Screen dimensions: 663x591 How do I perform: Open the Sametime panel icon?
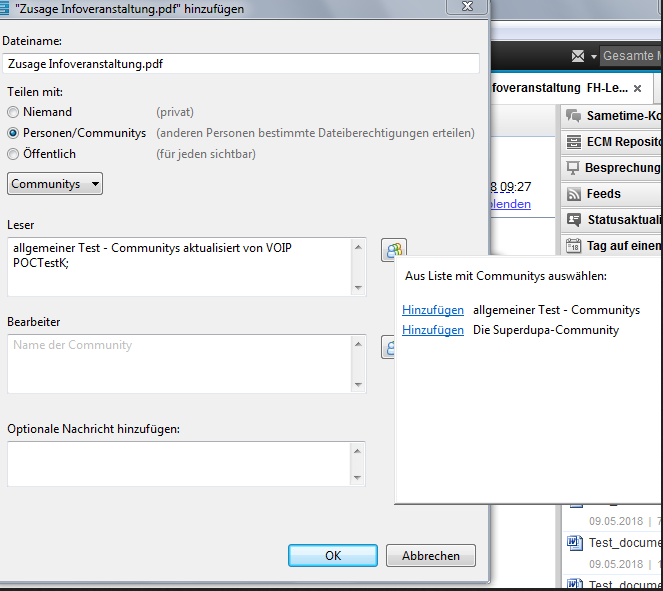[x=573, y=116]
